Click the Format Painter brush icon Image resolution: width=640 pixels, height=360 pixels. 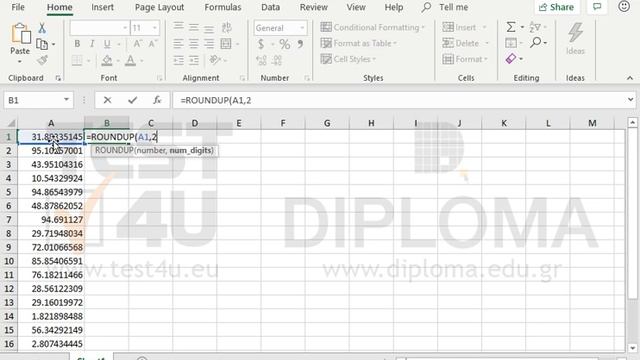pos(42,60)
